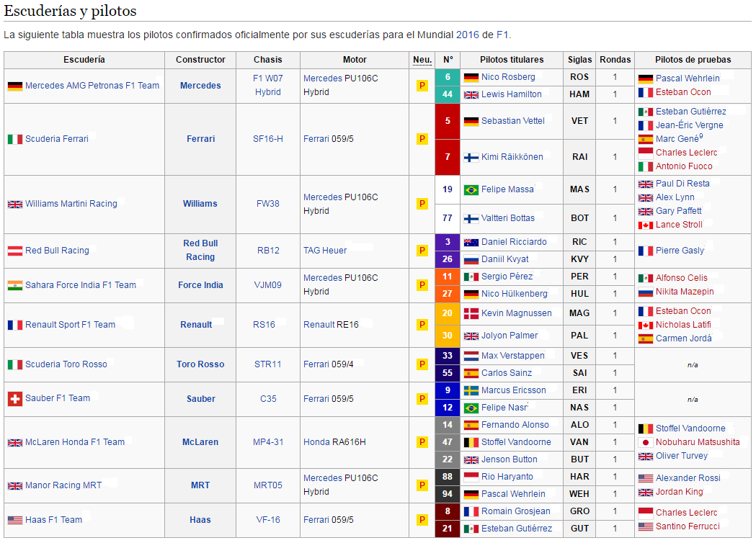Screen dimensions: 756x543
Task: Follow the Pascal Wehrlein link in Manor row
Action: click(513, 494)
